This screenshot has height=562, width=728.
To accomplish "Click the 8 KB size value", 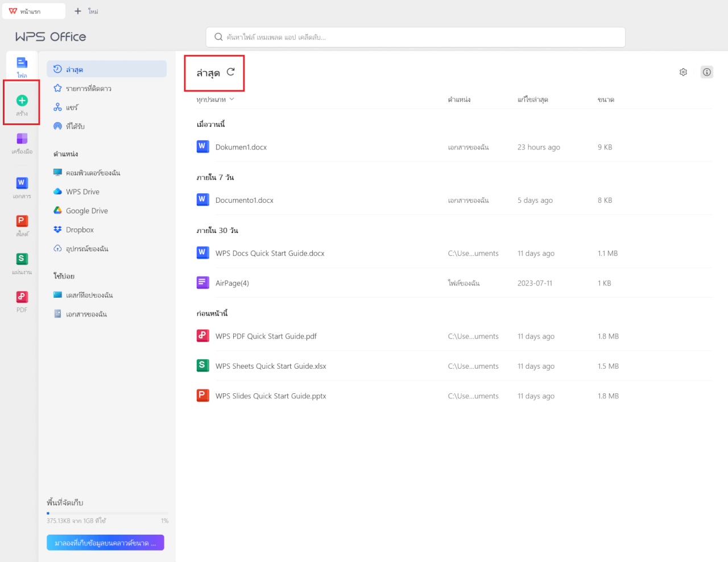I will pos(605,200).
